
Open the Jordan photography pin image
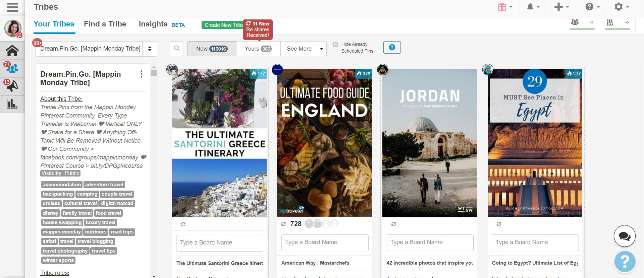430,143
